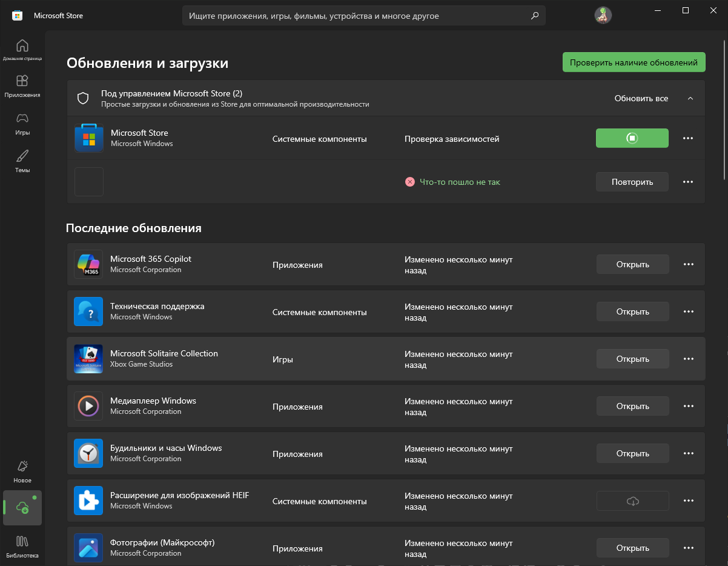
Task: Click Последние обновления heading
Action: (x=134, y=228)
